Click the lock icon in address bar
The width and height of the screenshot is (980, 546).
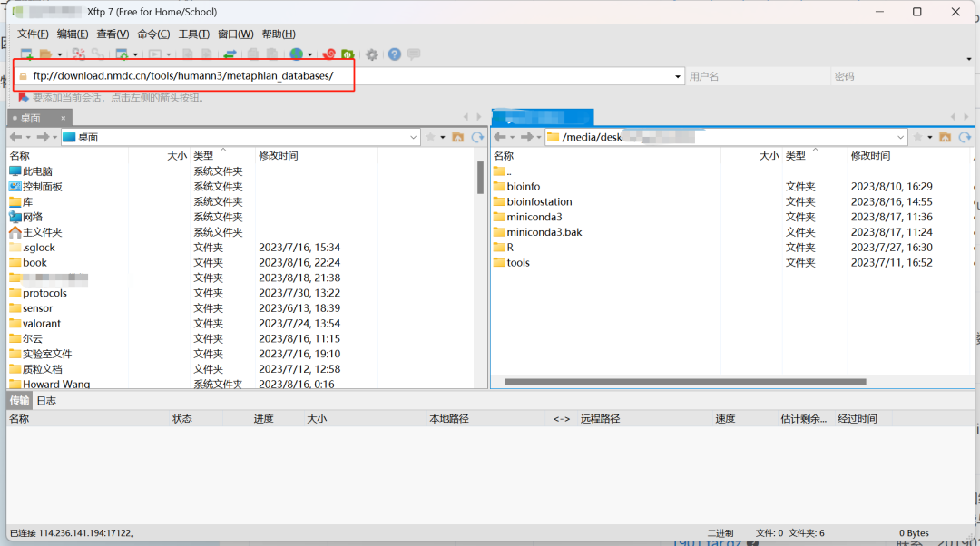(x=23, y=76)
